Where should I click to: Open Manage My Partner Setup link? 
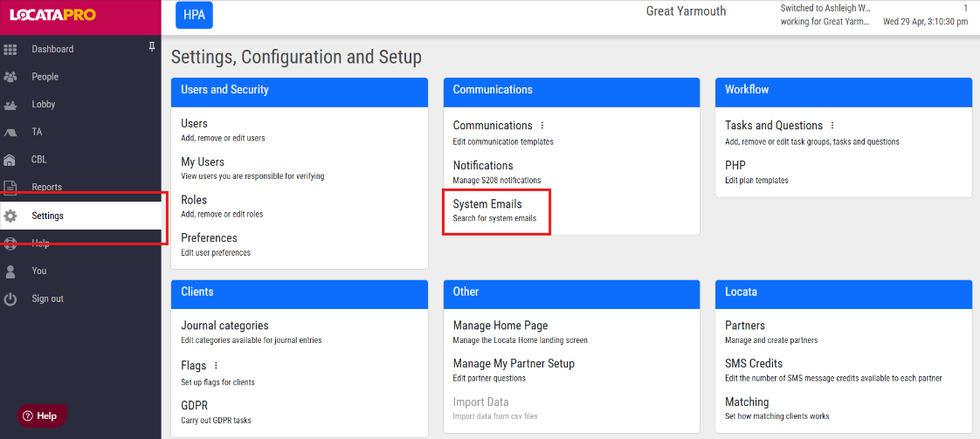point(514,363)
